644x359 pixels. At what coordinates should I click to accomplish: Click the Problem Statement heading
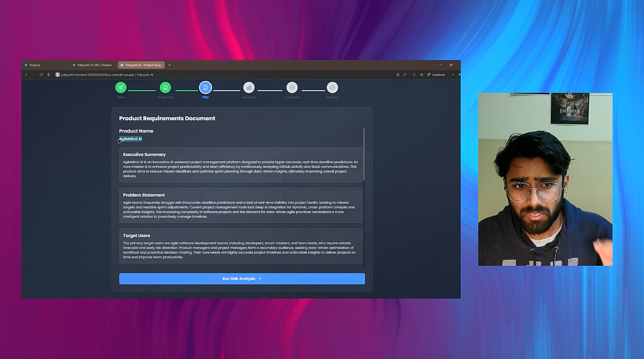tap(144, 195)
